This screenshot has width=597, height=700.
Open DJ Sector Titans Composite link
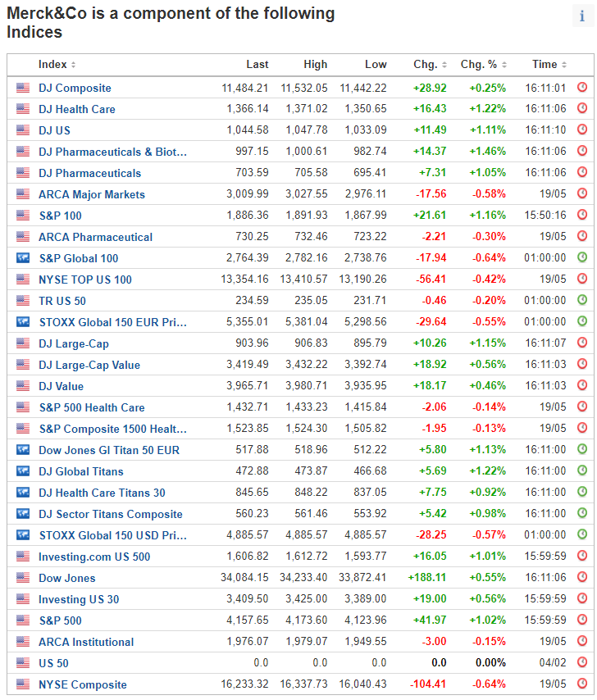click(x=110, y=514)
